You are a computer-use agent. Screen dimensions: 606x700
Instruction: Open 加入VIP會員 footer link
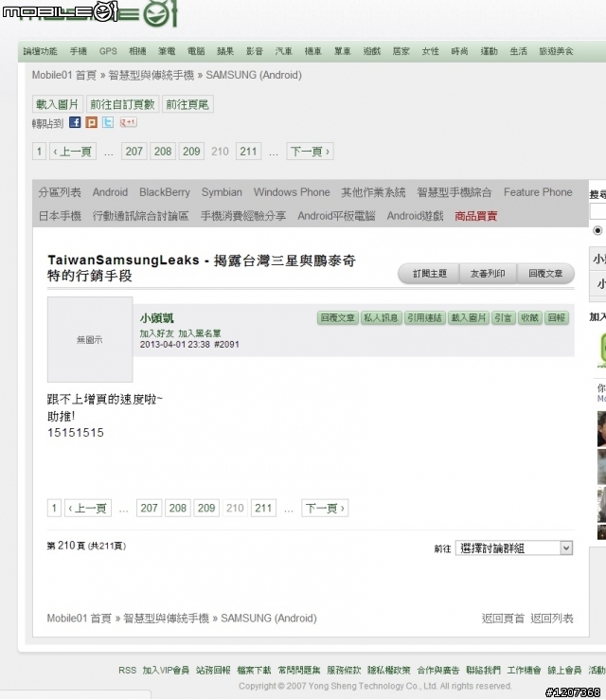[x=166, y=670]
